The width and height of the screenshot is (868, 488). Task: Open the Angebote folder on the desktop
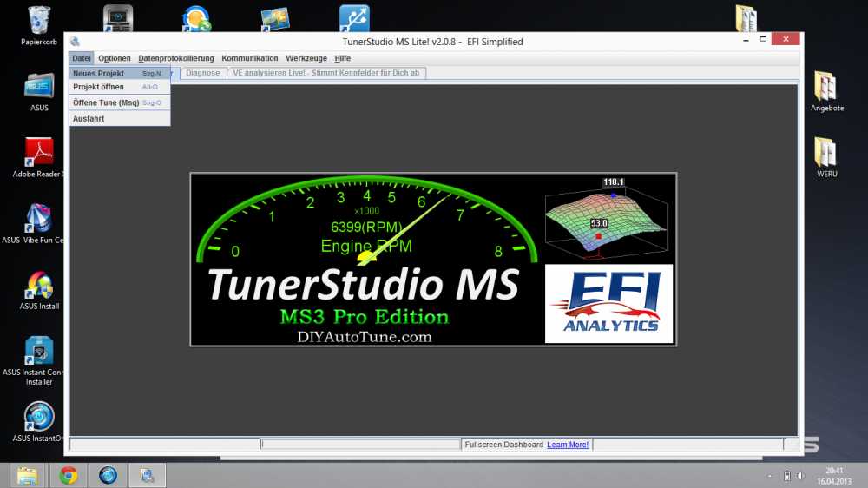[x=825, y=87]
